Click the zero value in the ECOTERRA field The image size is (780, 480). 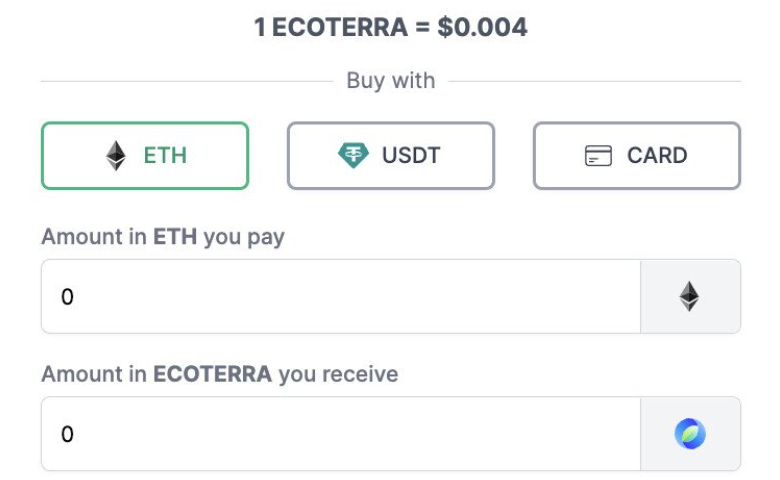(67, 434)
